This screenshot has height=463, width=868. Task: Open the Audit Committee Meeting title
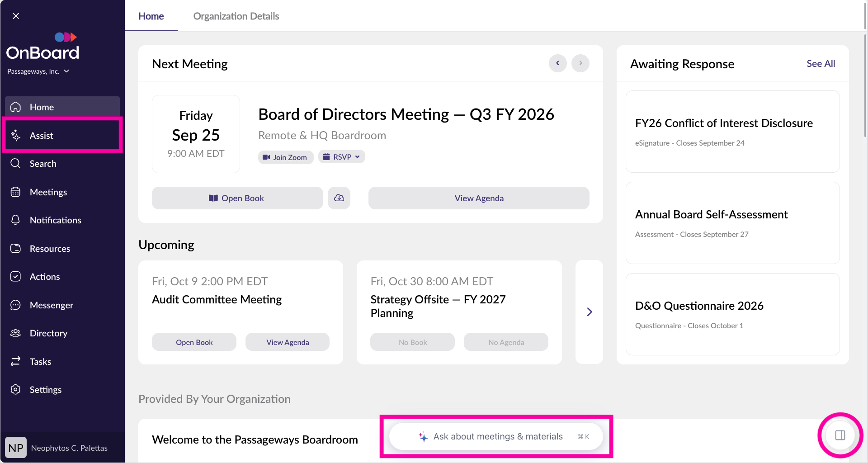(x=217, y=299)
